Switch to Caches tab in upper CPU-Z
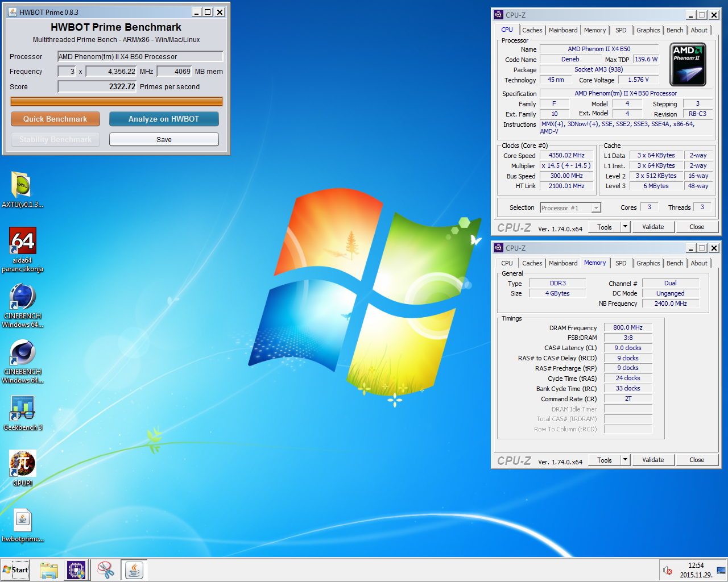Viewport: 728px width, 582px height. tap(532, 30)
